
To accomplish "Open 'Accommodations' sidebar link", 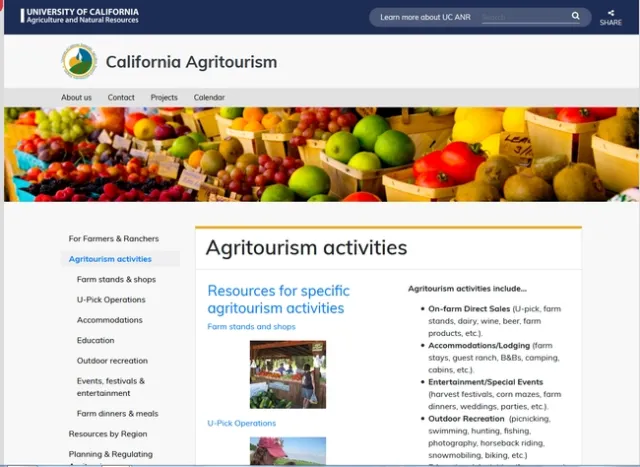I will [109, 320].
